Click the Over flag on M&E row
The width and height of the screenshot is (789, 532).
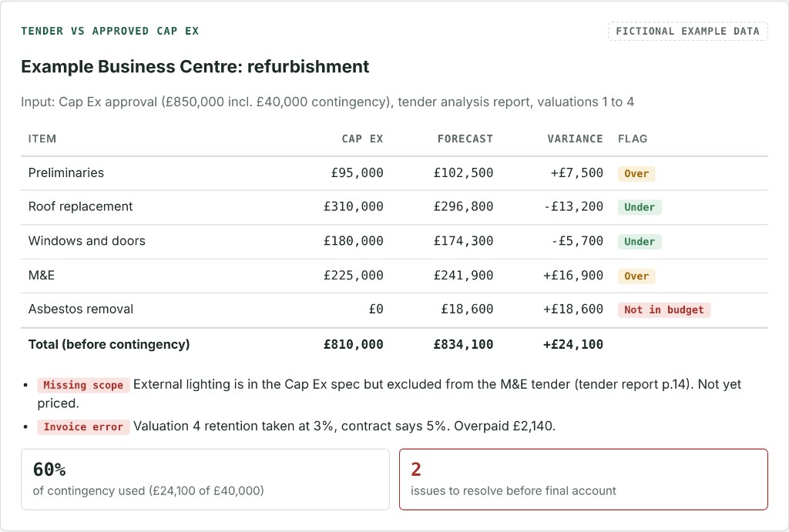[x=636, y=276]
